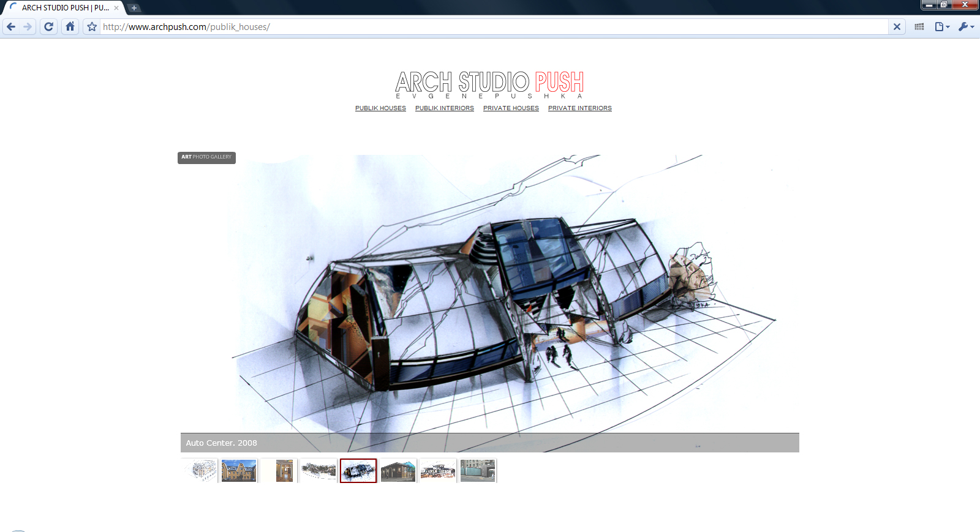The height and width of the screenshot is (532, 980).
Task: Click the ARCH STUDIO PUSH logo
Action: 489,84
